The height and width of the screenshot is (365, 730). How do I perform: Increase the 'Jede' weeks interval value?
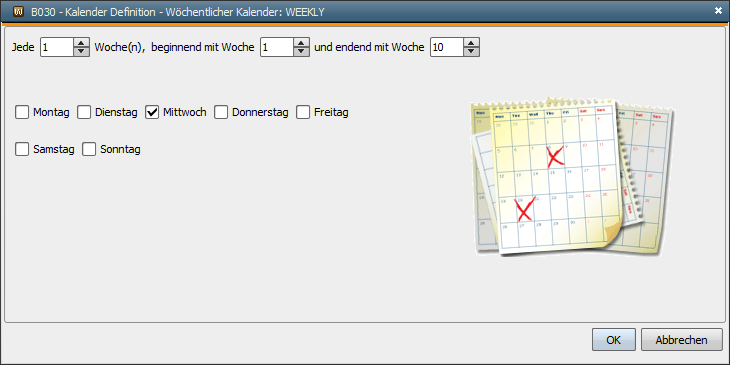click(x=81, y=42)
